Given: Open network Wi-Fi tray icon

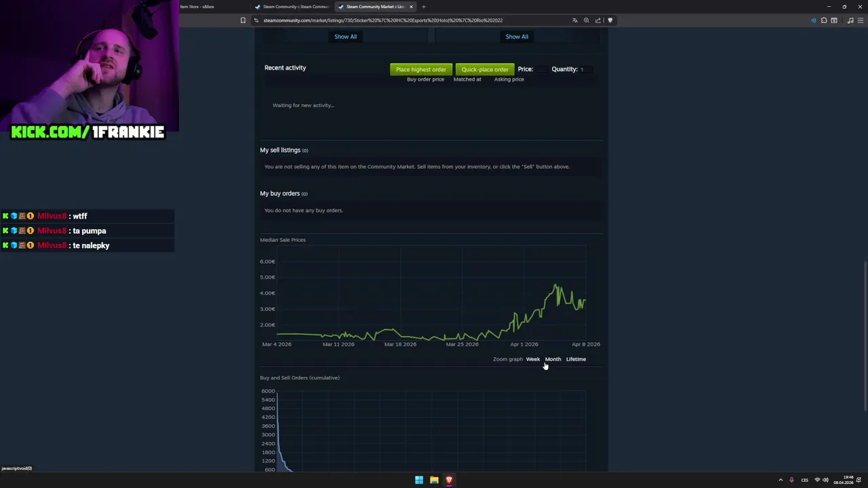Looking at the screenshot, I should [x=817, y=480].
